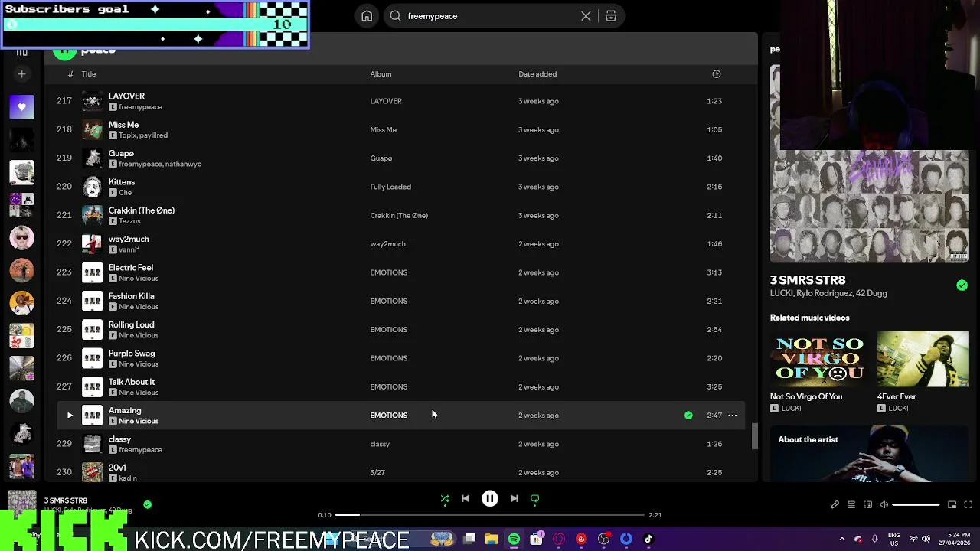Screen dimensions: 980x551
Task: Open classy album cover thumbnail
Action: (92, 444)
